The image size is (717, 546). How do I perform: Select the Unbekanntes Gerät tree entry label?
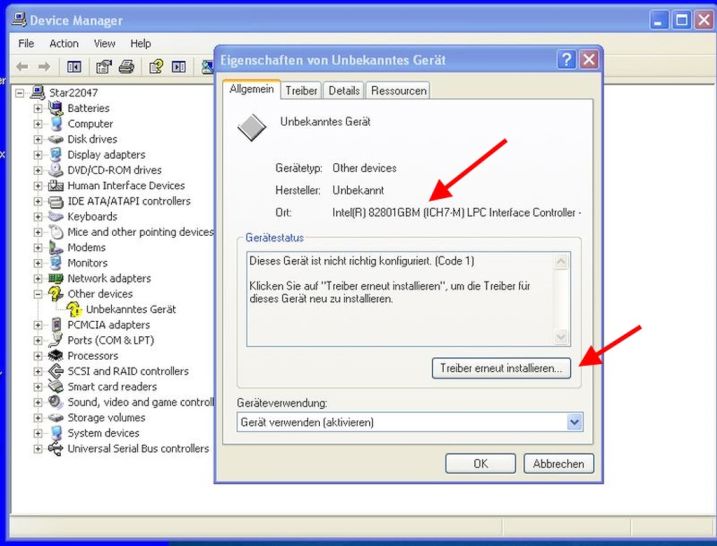[x=131, y=309]
